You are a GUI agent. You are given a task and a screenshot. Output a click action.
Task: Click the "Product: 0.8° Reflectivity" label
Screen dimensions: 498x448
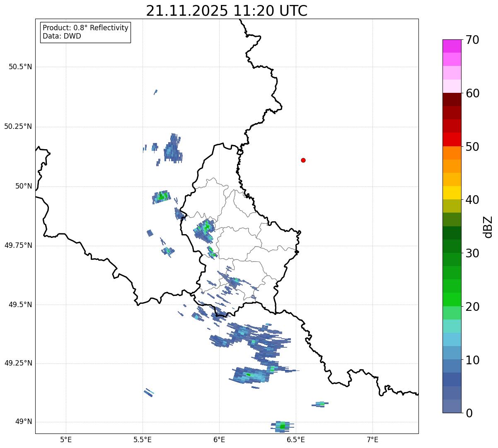point(86,28)
